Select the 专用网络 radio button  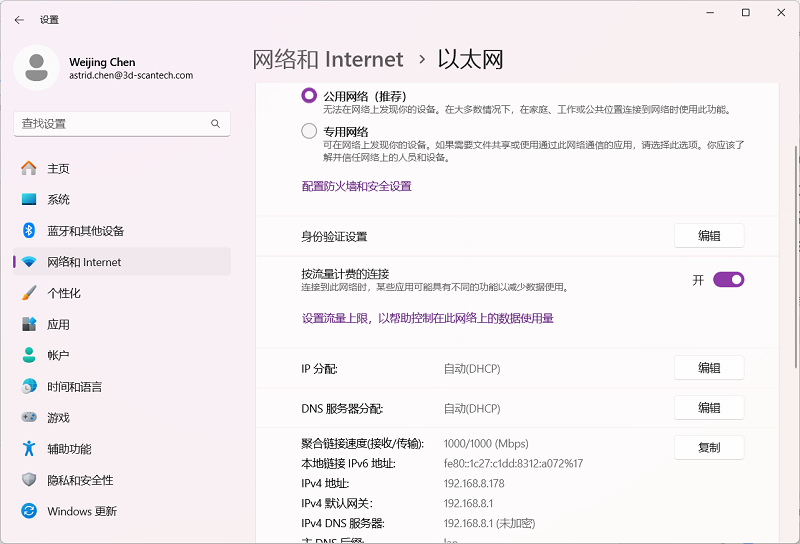click(x=309, y=131)
